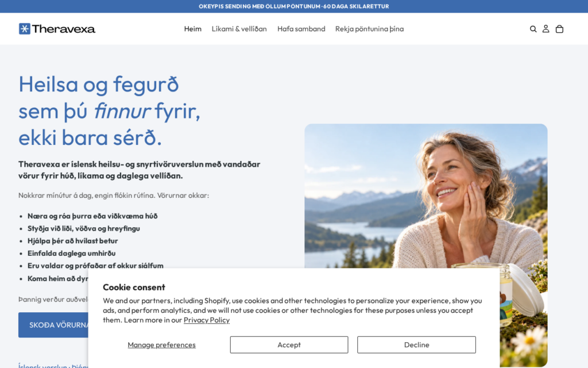The height and width of the screenshot is (368, 588).
Task: Click 'Næra og róa þurra eða viðkvæma húð'
Action: tap(92, 216)
